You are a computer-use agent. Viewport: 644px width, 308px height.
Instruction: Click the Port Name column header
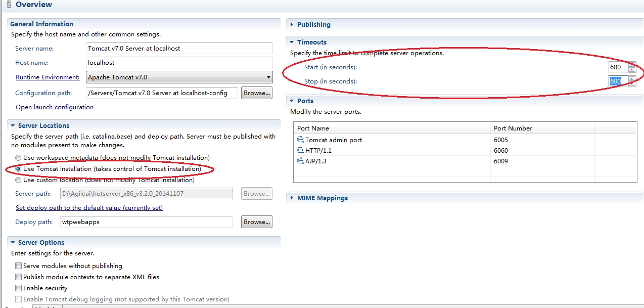tap(392, 128)
